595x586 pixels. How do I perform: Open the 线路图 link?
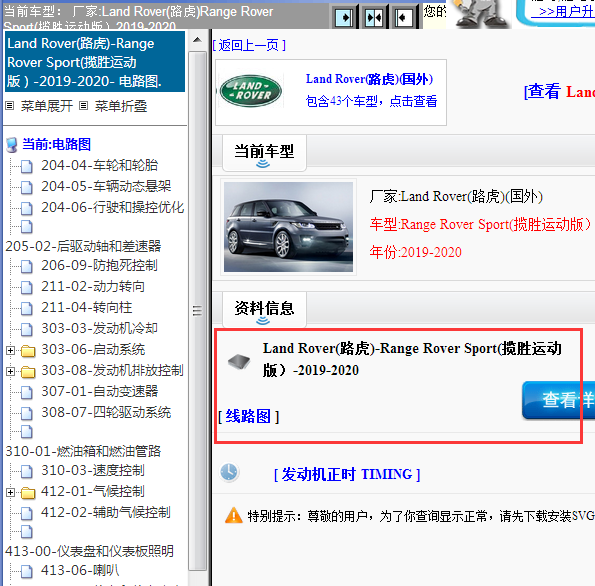tap(249, 416)
